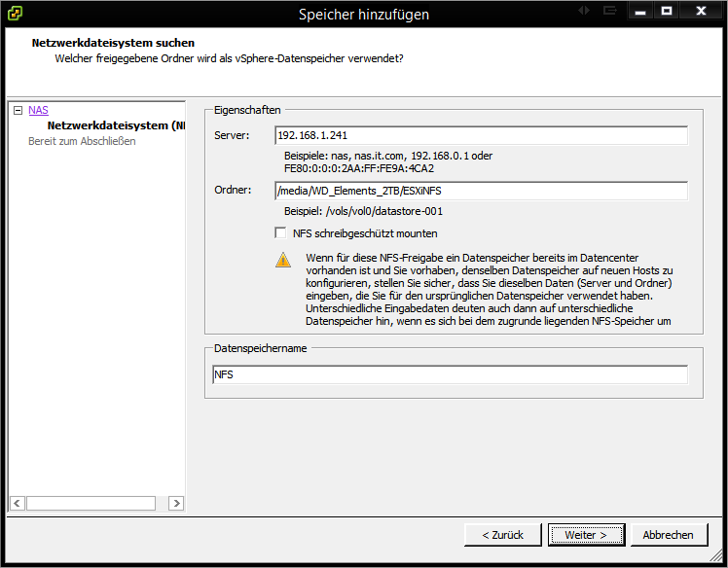Collapse the NAS tree node
This screenshot has height=568, width=728.
click(x=18, y=111)
